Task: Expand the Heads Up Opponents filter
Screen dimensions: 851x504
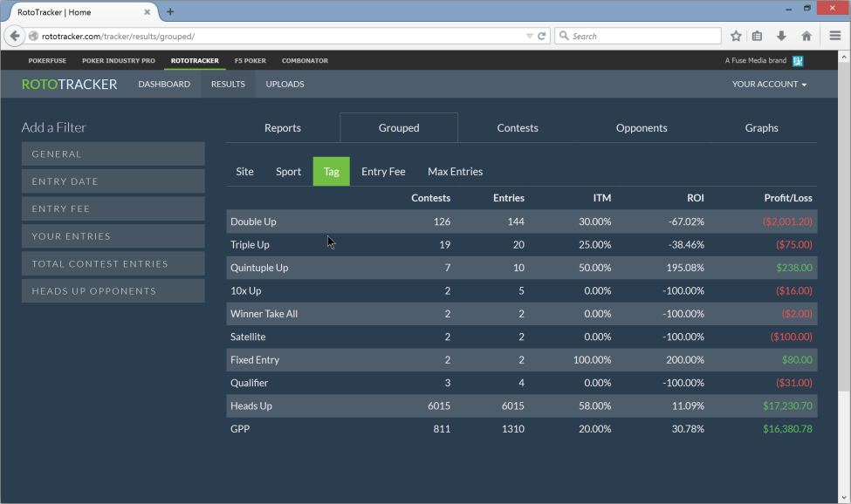Action: pyautogui.click(x=113, y=291)
